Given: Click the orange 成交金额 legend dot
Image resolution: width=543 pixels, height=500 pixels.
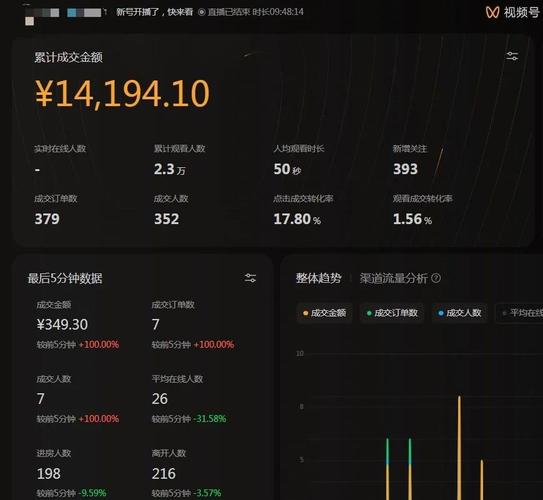Looking at the screenshot, I should [305, 313].
